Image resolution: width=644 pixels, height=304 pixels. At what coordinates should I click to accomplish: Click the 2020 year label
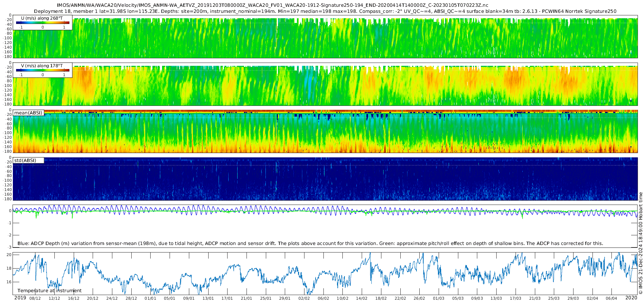[631, 298]
